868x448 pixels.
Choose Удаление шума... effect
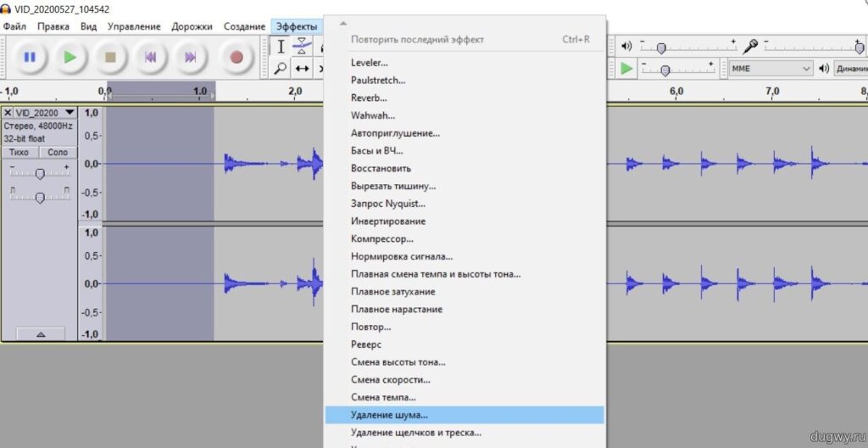coord(464,415)
